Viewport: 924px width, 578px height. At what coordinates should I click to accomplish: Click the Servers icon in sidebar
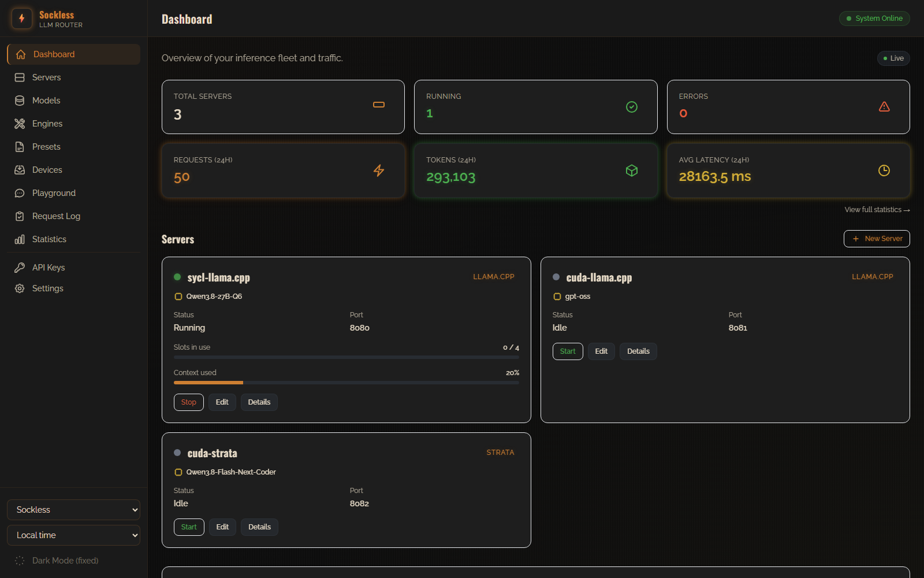click(x=20, y=77)
